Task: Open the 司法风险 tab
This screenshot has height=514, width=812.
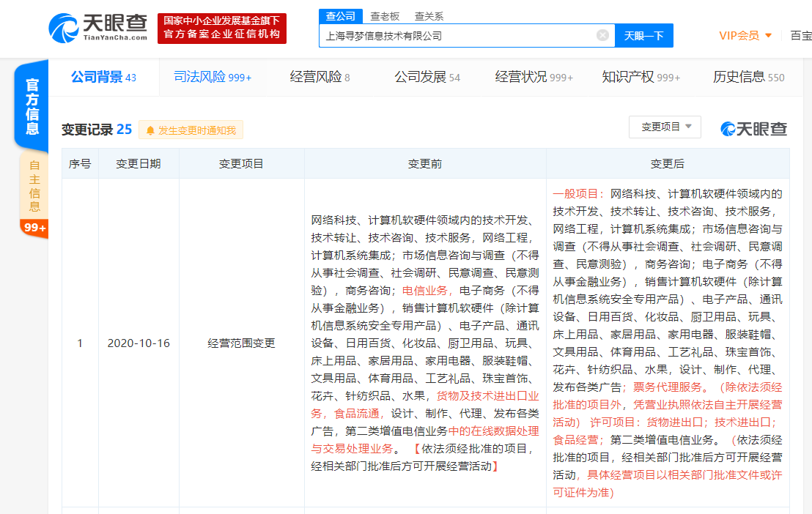Action: (x=213, y=77)
